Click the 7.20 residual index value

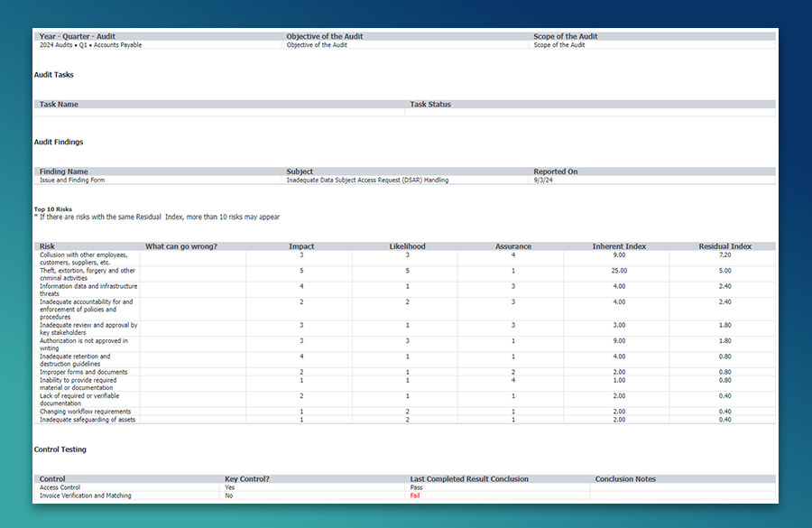[x=725, y=255]
